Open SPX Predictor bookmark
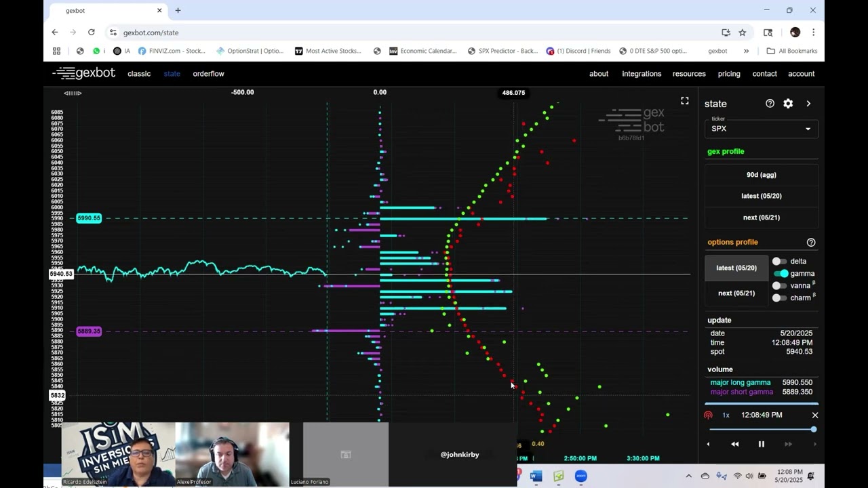This screenshot has width=868, height=488. point(502,51)
